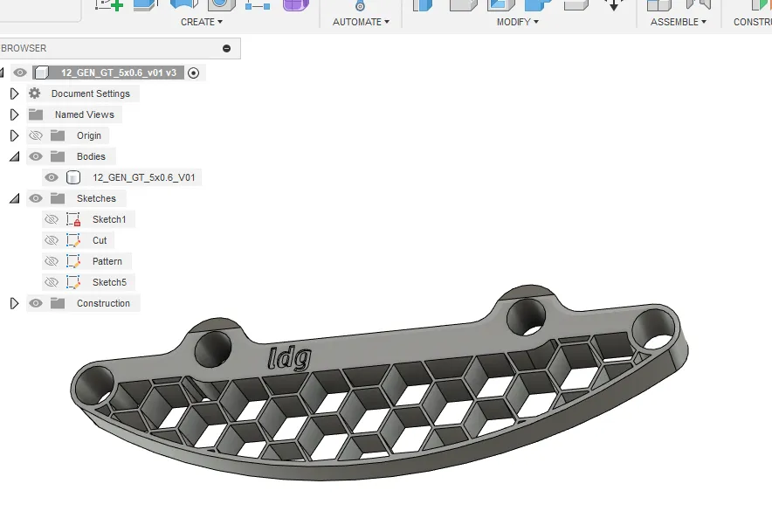The image size is (772, 532).
Task: Collapse the Sketches folder
Action: pos(14,198)
